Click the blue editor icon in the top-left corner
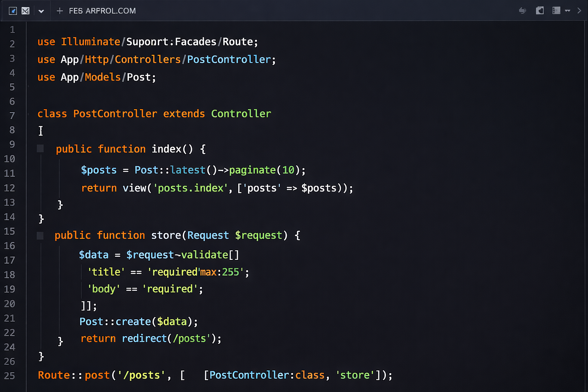588x392 pixels. point(13,11)
